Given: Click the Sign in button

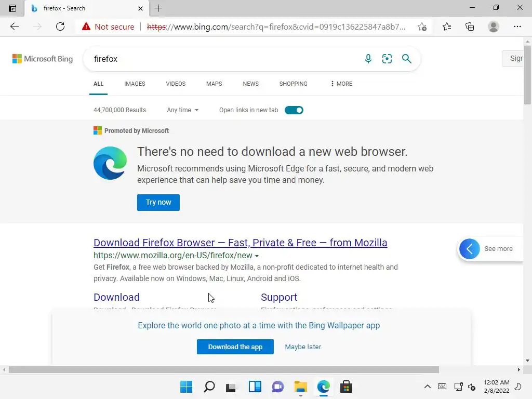Looking at the screenshot, I should coord(513,59).
